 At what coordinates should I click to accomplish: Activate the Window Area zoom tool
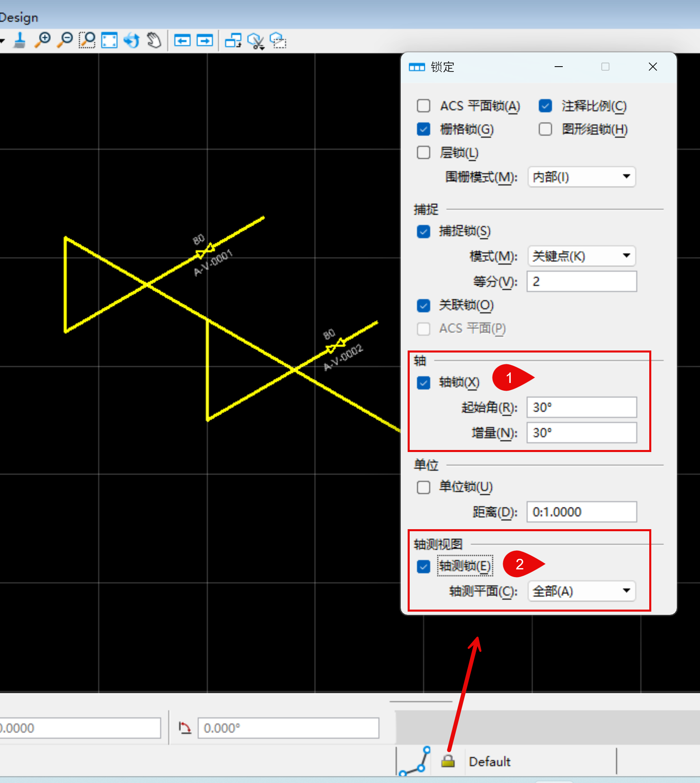click(87, 41)
